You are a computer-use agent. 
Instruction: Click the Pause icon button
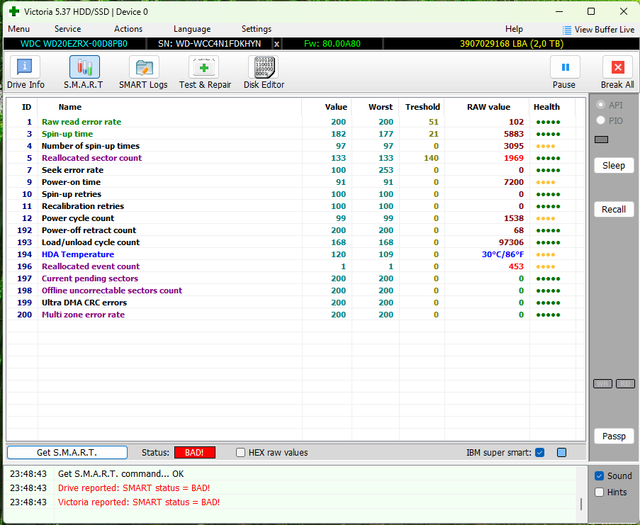click(565, 67)
